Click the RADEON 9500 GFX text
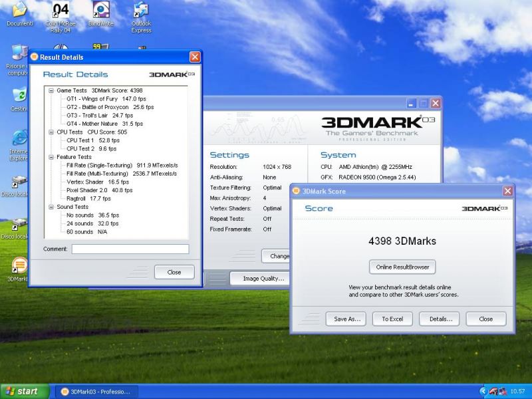 coord(377,177)
